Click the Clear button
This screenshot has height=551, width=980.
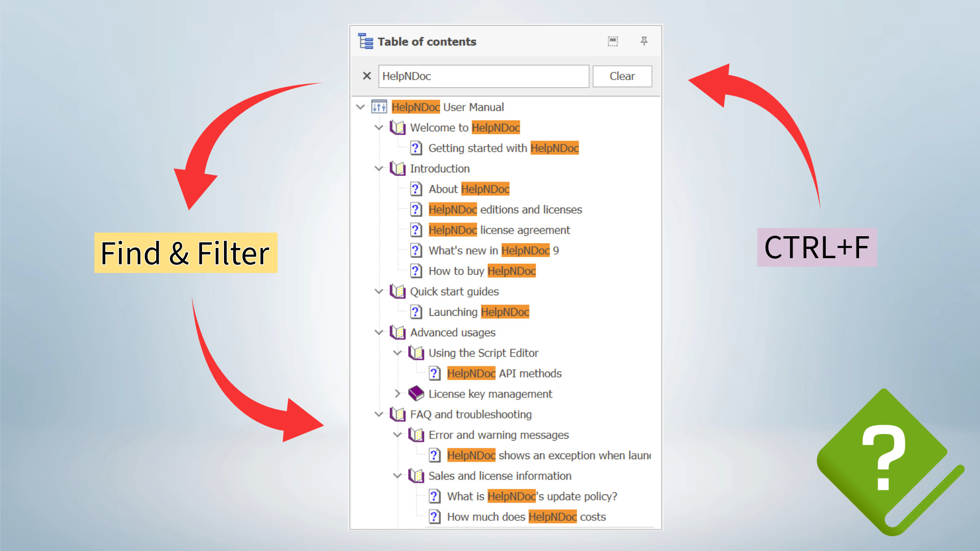[x=622, y=76]
